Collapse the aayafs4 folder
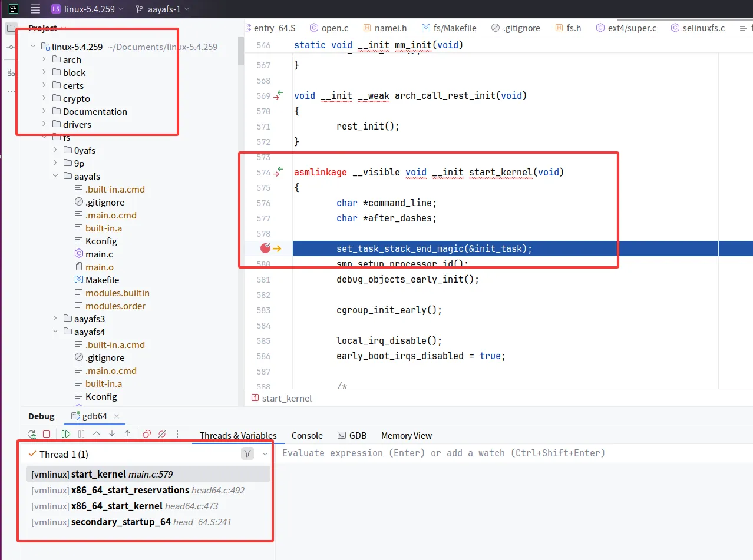This screenshot has width=753, height=560. [x=55, y=332]
